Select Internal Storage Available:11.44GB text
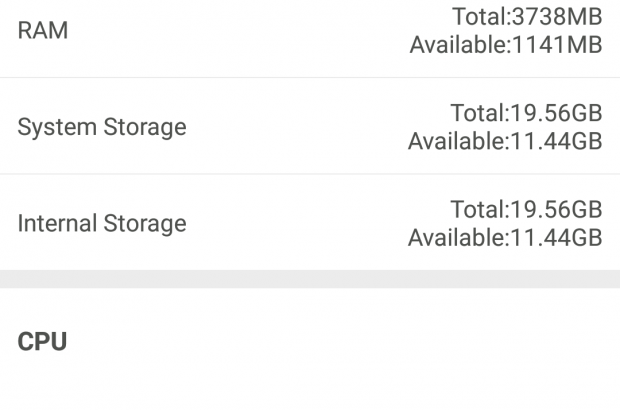 tap(505, 238)
